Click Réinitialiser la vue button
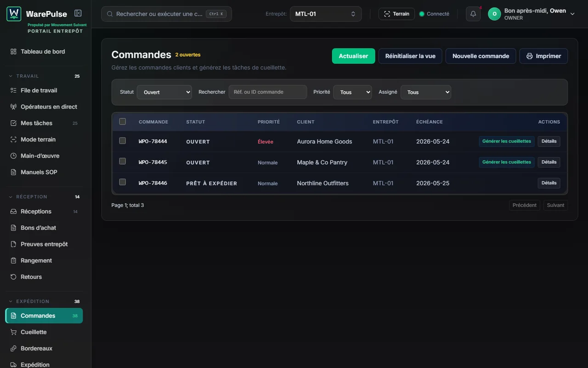The width and height of the screenshot is (588, 368). (410, 56)
